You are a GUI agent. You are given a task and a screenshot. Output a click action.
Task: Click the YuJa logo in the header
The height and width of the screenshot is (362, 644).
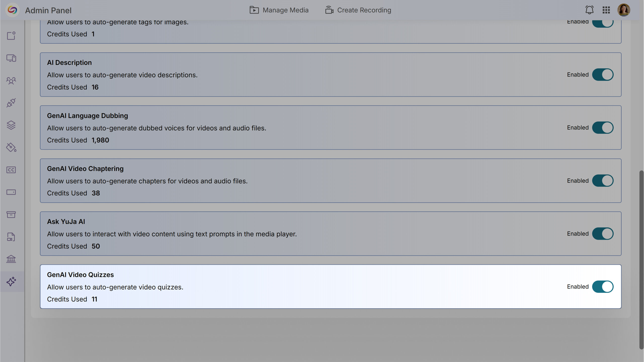click(x=12, y=10)
